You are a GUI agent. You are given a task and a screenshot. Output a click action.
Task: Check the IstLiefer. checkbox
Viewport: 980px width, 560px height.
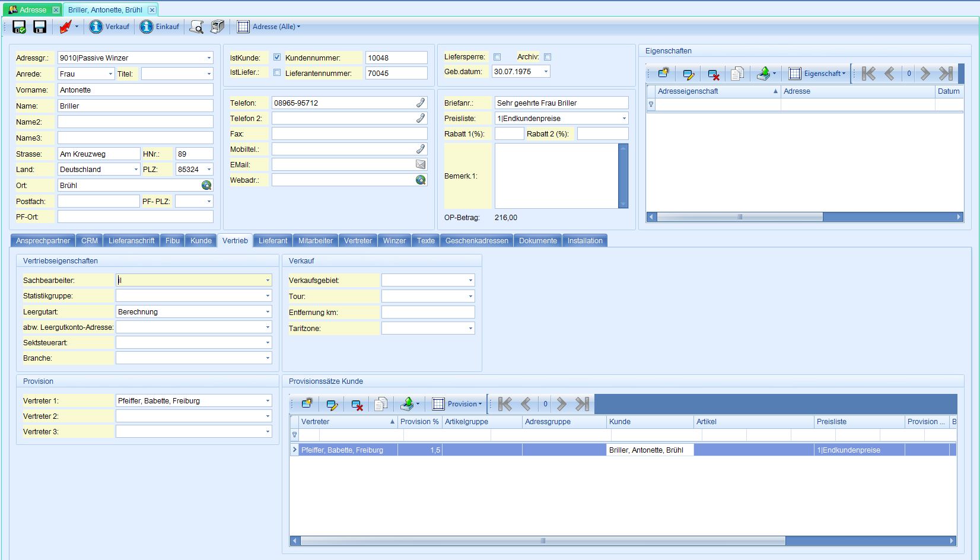coord(277,72)
